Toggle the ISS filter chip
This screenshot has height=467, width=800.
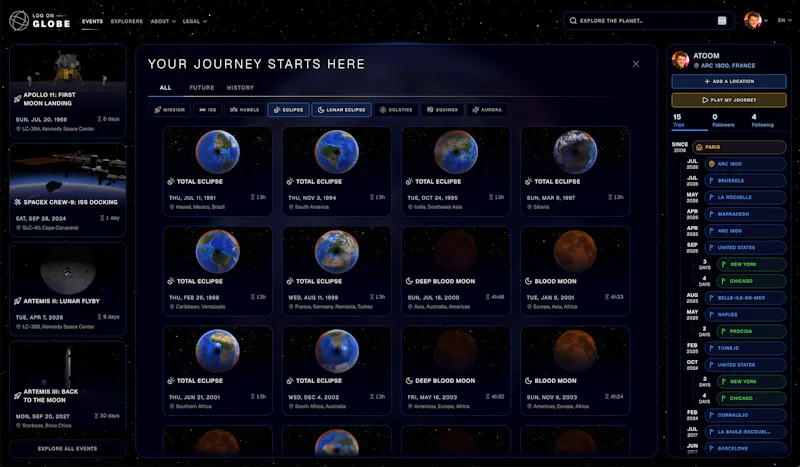click(x=208, y=110)
